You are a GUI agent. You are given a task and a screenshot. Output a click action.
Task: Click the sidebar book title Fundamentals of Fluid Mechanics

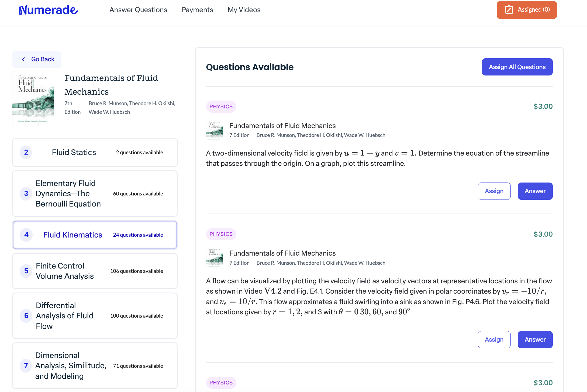click(x=111, y=85)
